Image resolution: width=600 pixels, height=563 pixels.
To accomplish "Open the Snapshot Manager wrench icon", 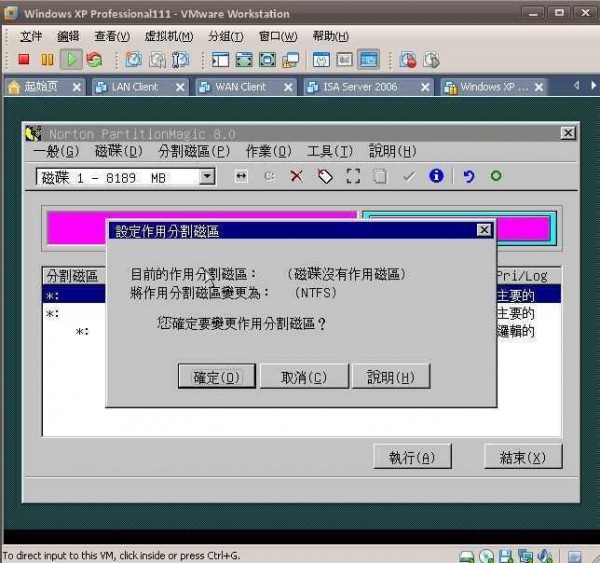I will (x=180, y=60).
